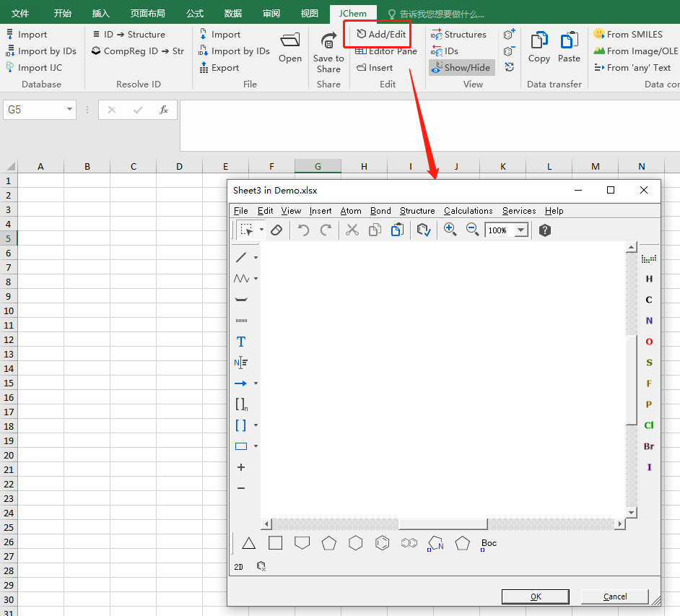Open the Help question mark icon
680x616 pixels.
545,230
